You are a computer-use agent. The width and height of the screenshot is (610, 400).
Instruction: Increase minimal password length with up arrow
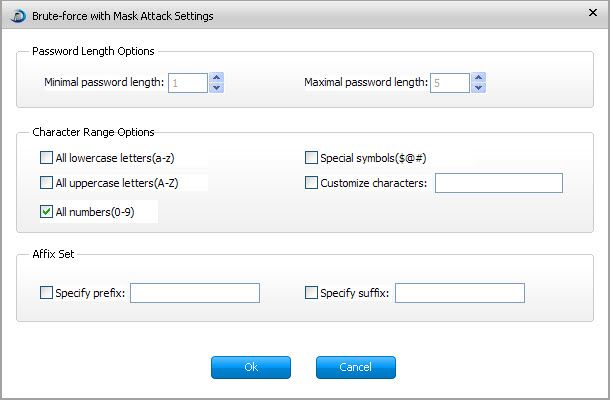coord(217,77)
